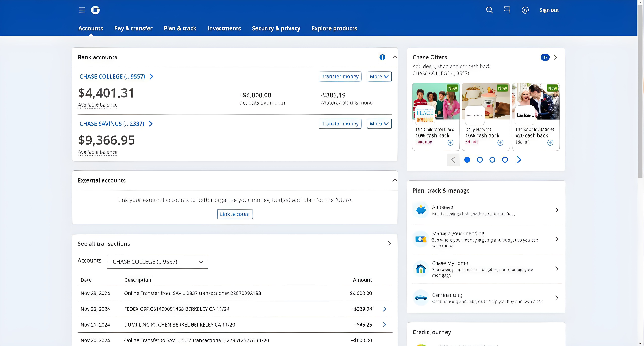Image resolution: width=644 pixels, height=346 pixels.
Task: Select second offers carousel page dot
Action: click(x=479, y=160)
